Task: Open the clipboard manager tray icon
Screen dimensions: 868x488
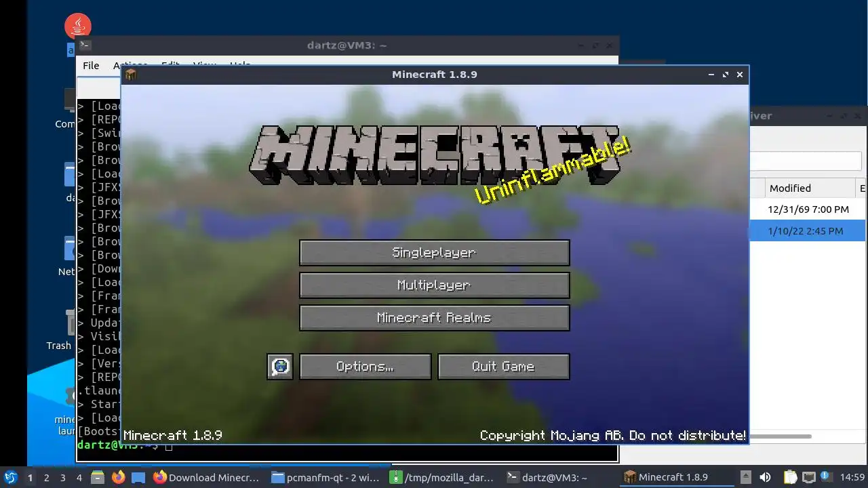Action: point(791,477)
